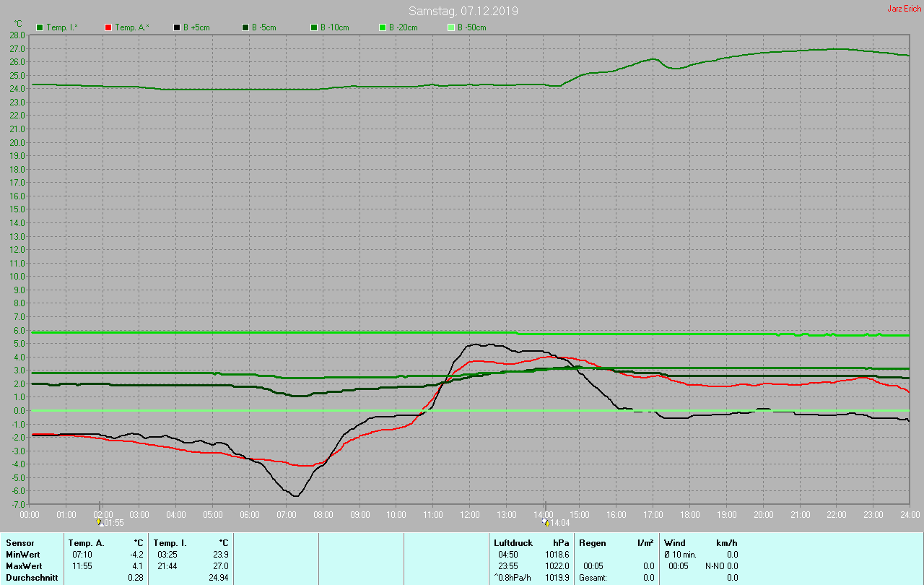Click the time '21:44' for Temp. I. maximum

pos(167,565)
